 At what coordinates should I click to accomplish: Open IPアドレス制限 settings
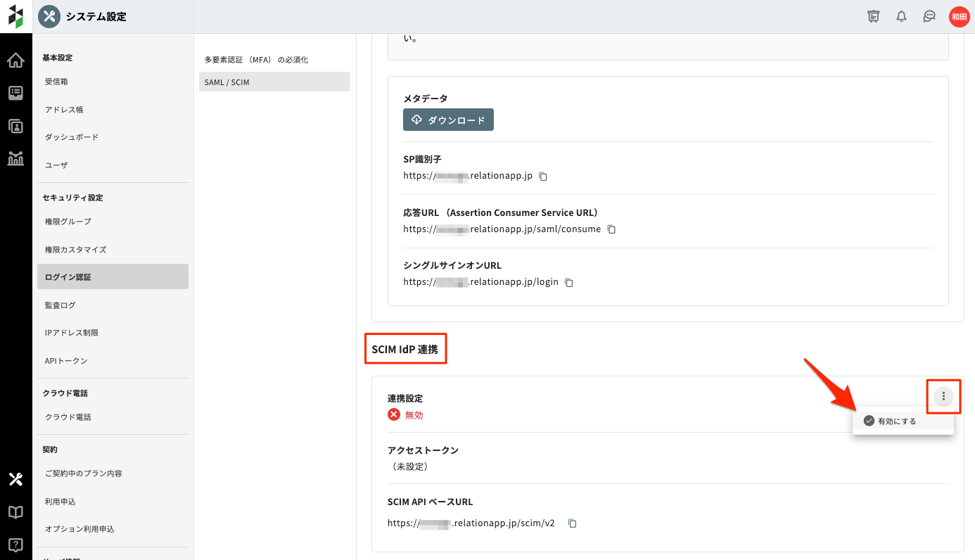coord(72,333)
